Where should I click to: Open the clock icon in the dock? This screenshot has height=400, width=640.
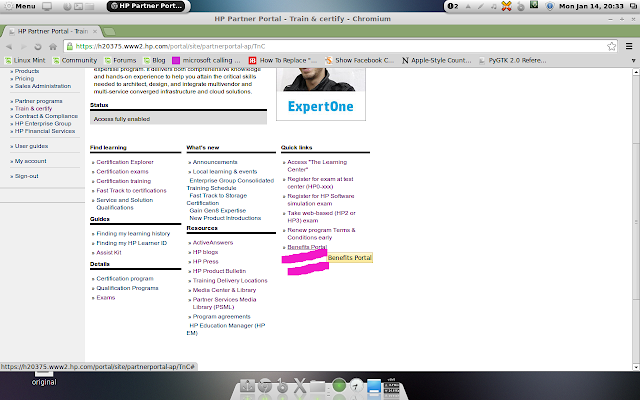[357, 385]
